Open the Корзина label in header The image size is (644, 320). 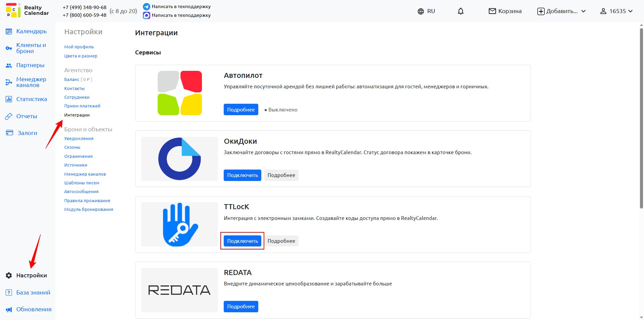(510, 11)
